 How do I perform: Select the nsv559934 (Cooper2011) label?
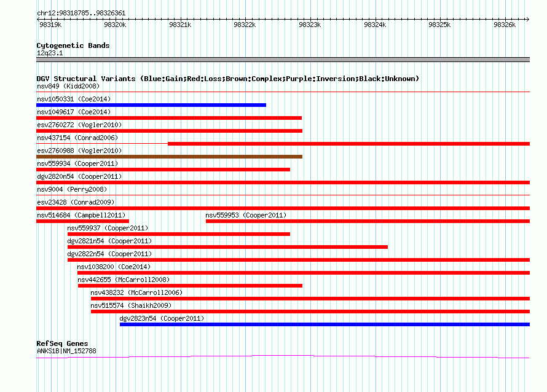point(77,163)
